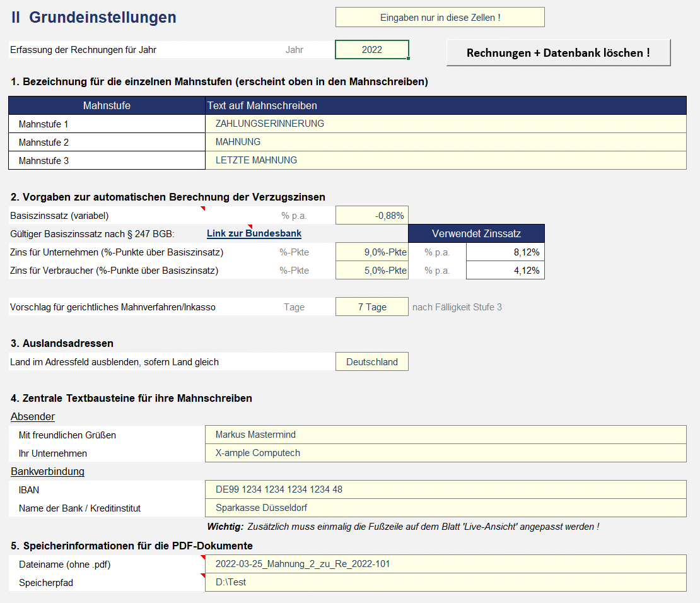Viewport: 700px width, 603px height.
Task: Click the Verwendet Zinssatz header cell
Action: (476, 233)
